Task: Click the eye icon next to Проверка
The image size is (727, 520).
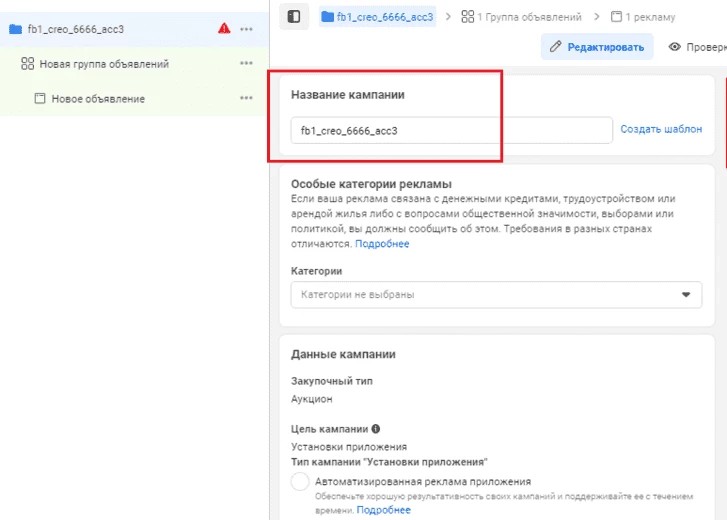Action: point(675,47)
